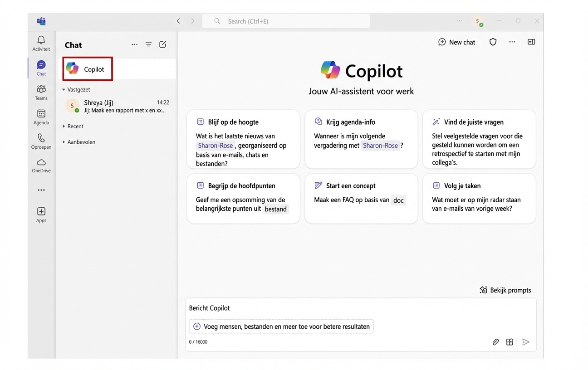Click the shield privacy icon near New chat
Screen dimensions: 588x370
tap(493, 42)
